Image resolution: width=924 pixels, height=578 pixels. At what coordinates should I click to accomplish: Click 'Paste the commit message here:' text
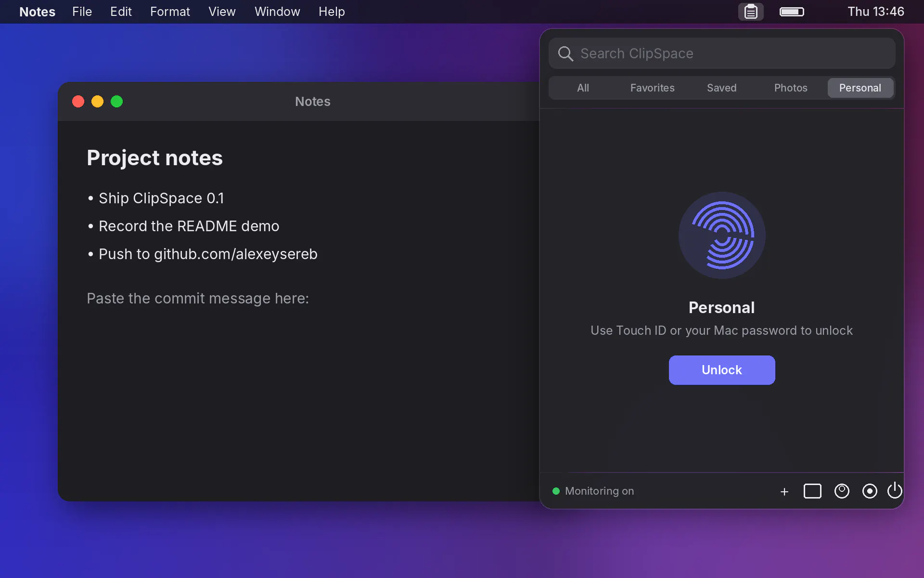pos(198,298)
